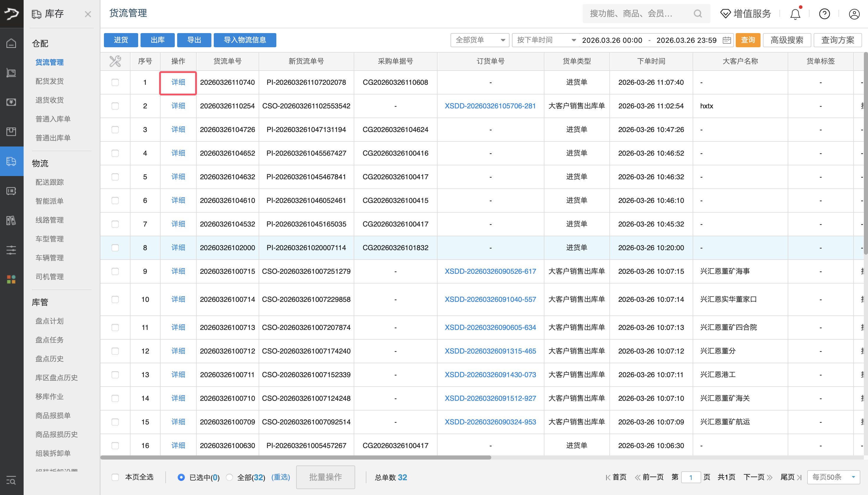Select the truck logistics icon in sidebar
The image size is (868, 495).
[11, 162]
